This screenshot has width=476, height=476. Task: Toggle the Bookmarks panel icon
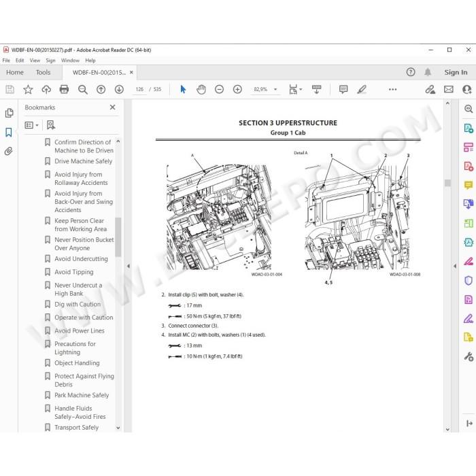(9, 132)
